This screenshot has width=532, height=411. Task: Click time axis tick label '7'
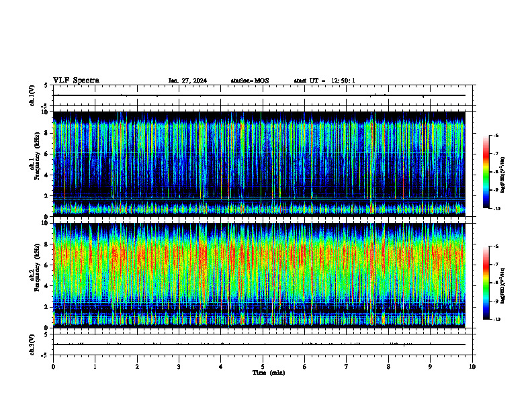347,367
